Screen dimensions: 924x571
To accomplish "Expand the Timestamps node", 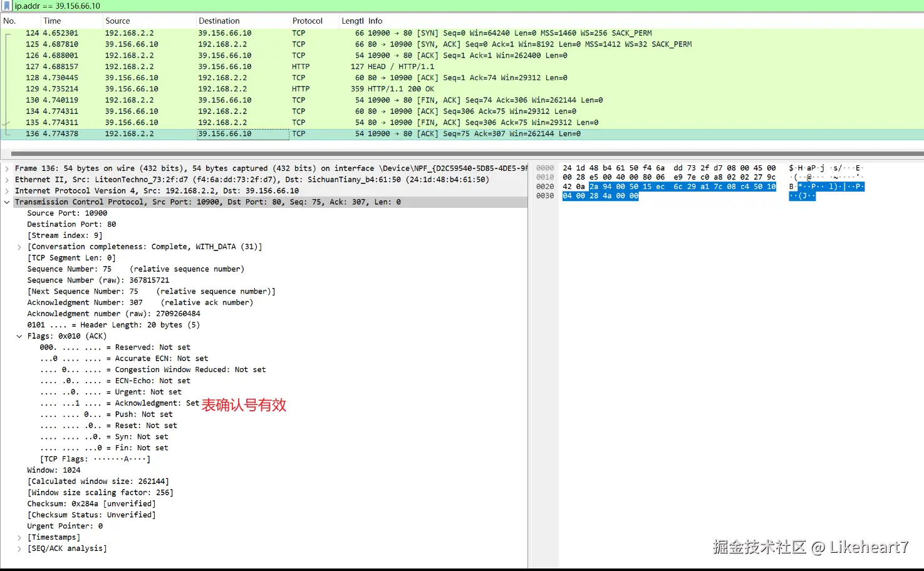I will click(19, 537).
